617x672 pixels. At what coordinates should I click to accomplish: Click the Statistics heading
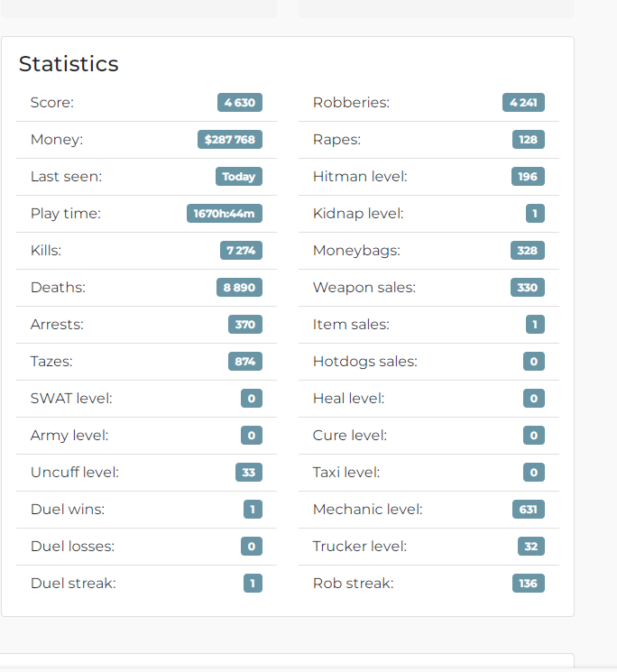tap(69, 64)
